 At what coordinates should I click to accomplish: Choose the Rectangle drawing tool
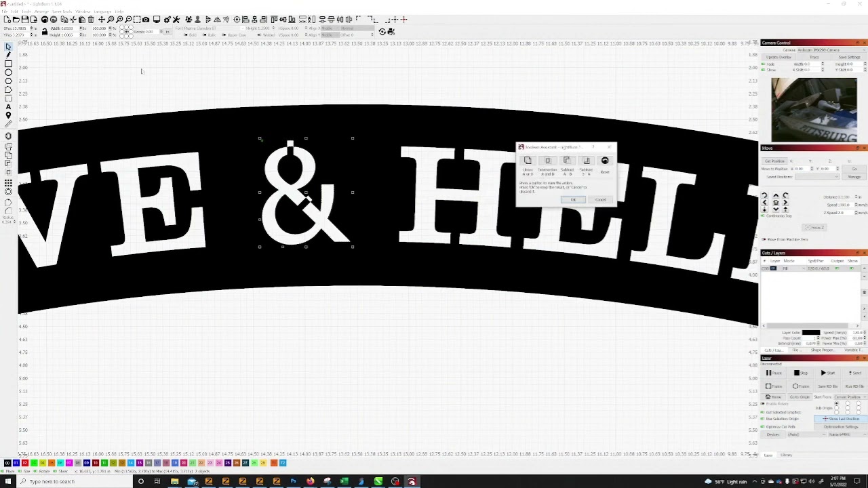[8, 64]
